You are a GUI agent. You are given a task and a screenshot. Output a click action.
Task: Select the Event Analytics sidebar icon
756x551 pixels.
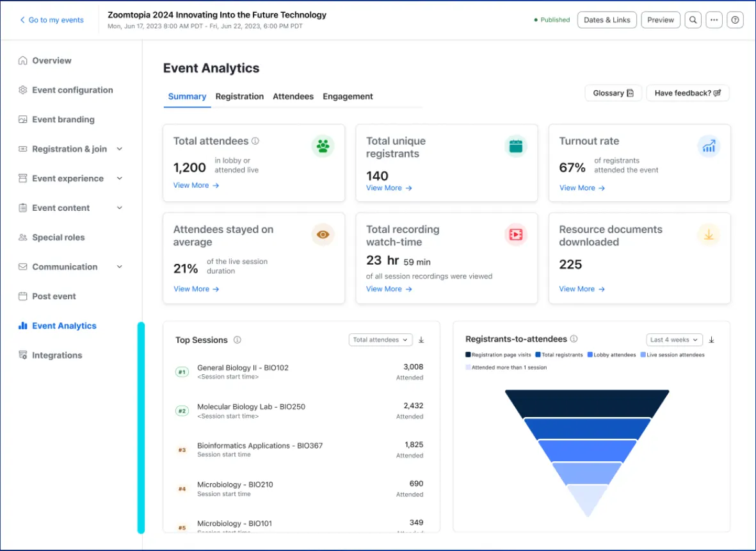[x=22, y=325]
